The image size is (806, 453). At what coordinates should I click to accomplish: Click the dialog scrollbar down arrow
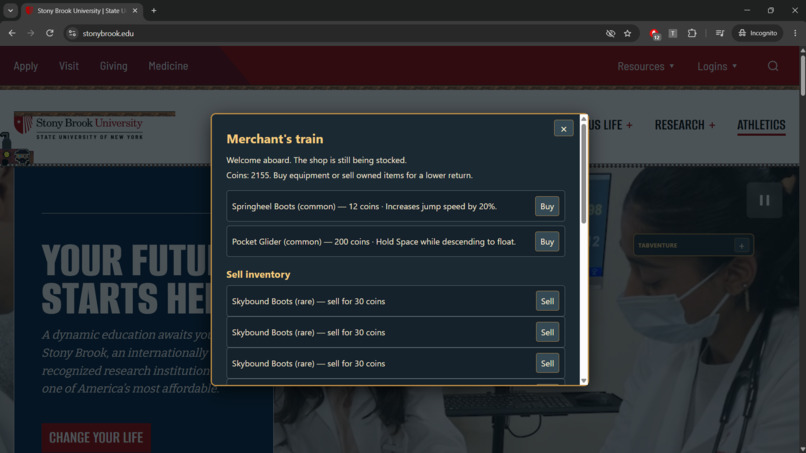click(583, 381)
